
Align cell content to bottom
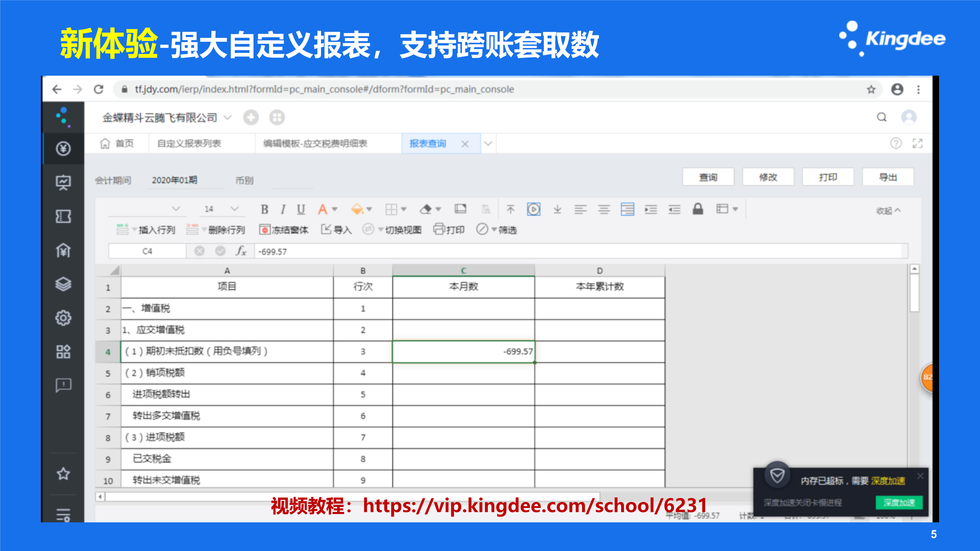pos(557,209)
